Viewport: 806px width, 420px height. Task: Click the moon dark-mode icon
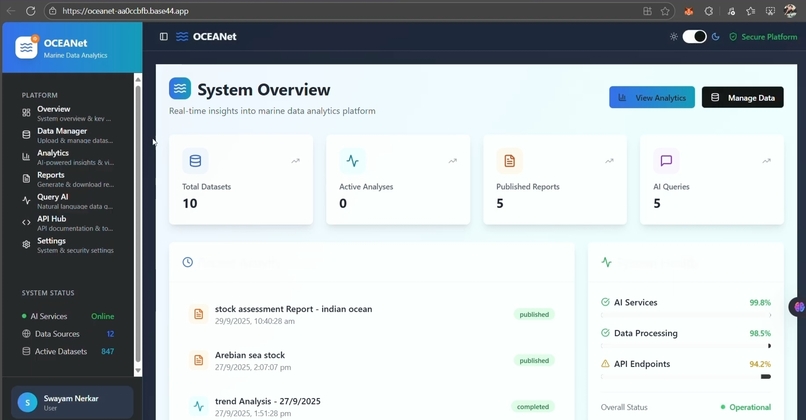click(716, 36)
